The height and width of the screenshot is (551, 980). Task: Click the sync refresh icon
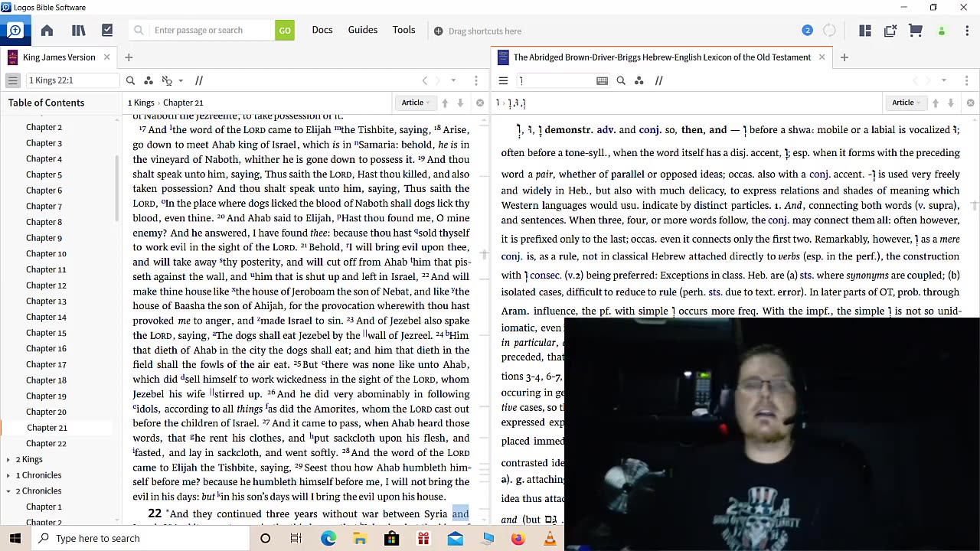pos(830,31)
